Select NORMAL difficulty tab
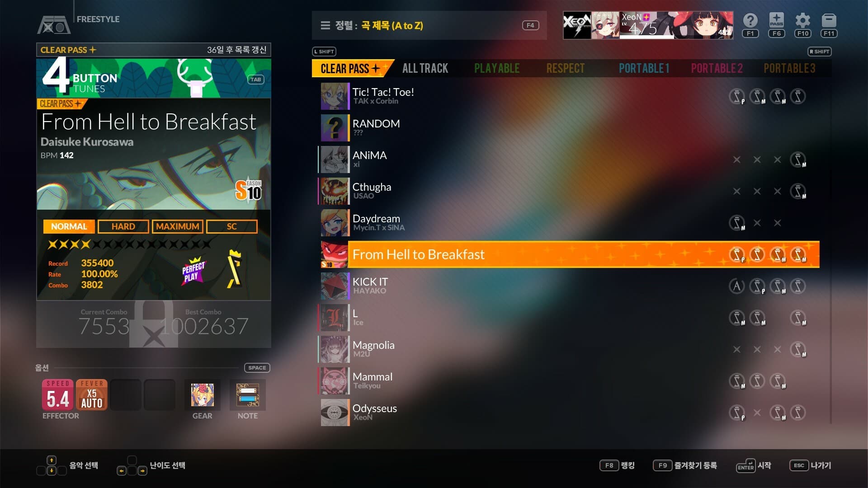868x488 pixels. pyautogui.click(x=69, y=226)
